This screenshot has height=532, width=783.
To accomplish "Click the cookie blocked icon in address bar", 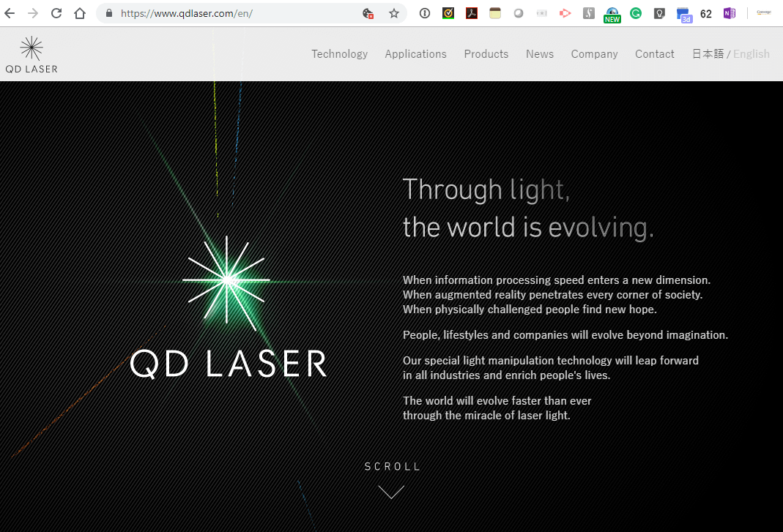I will 368,13.
